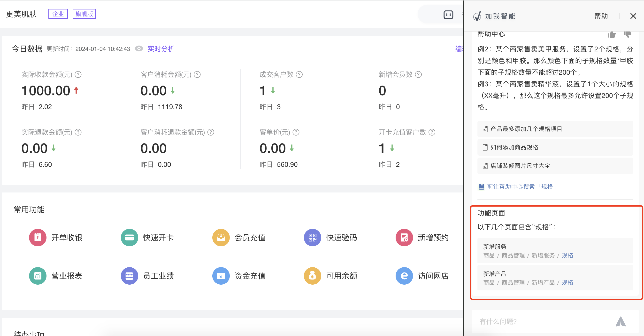Click the chat bot icon in header
This screenshot has height=336, width=644.
(448, 15)
